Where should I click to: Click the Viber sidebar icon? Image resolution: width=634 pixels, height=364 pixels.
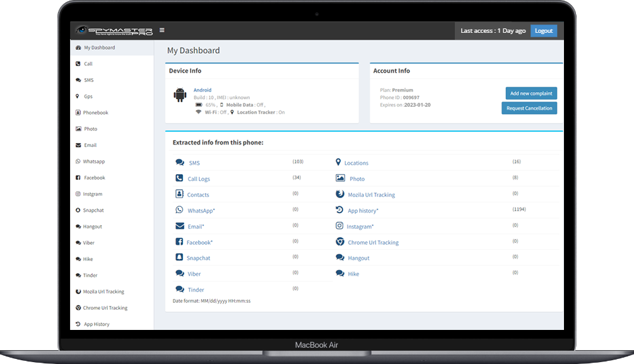tap(78, 243)
